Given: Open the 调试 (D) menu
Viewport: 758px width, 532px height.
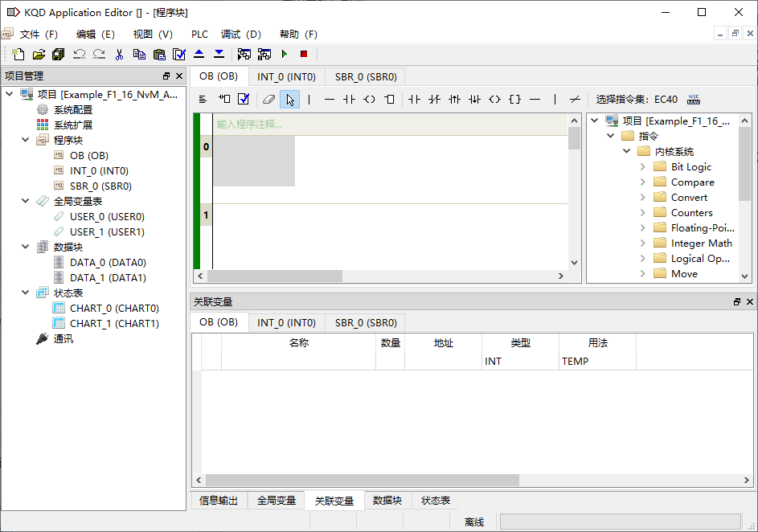Looking at the screenshot, I should click(x=240, y=35).
